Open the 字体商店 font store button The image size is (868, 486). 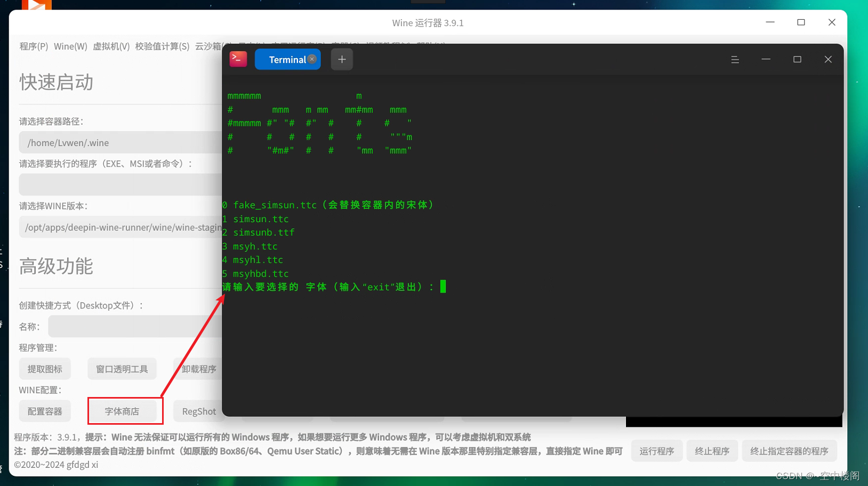click(122, 411)
